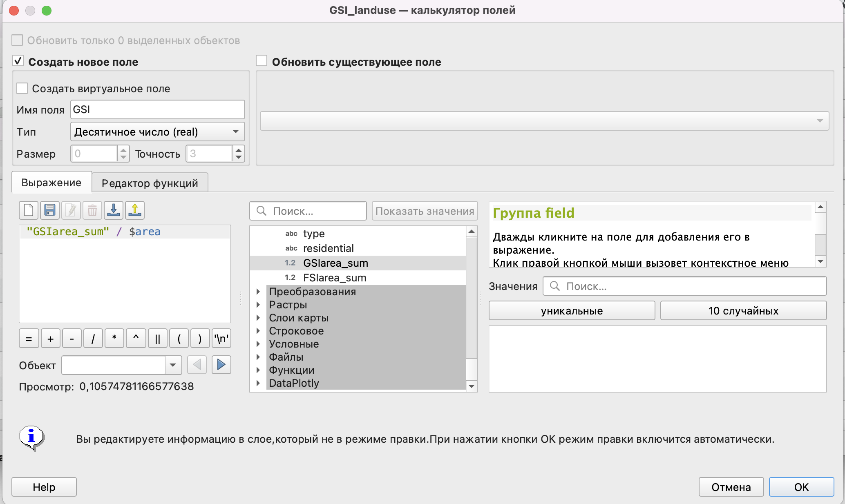Viewport: 845px width, 504px height.
Task: Insert the newline '\n' operator
Action: (x=221, y=339)
